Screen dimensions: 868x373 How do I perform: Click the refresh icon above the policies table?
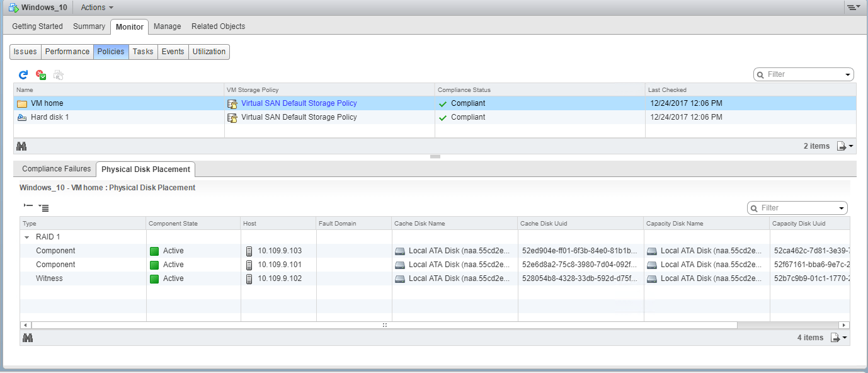(x=23, y=75)
